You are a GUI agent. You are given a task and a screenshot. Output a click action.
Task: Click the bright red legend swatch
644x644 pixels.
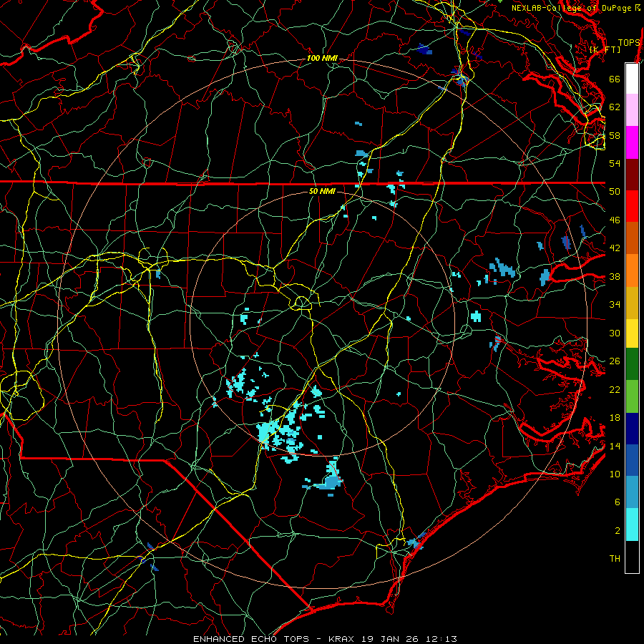[x=632, y=206]
